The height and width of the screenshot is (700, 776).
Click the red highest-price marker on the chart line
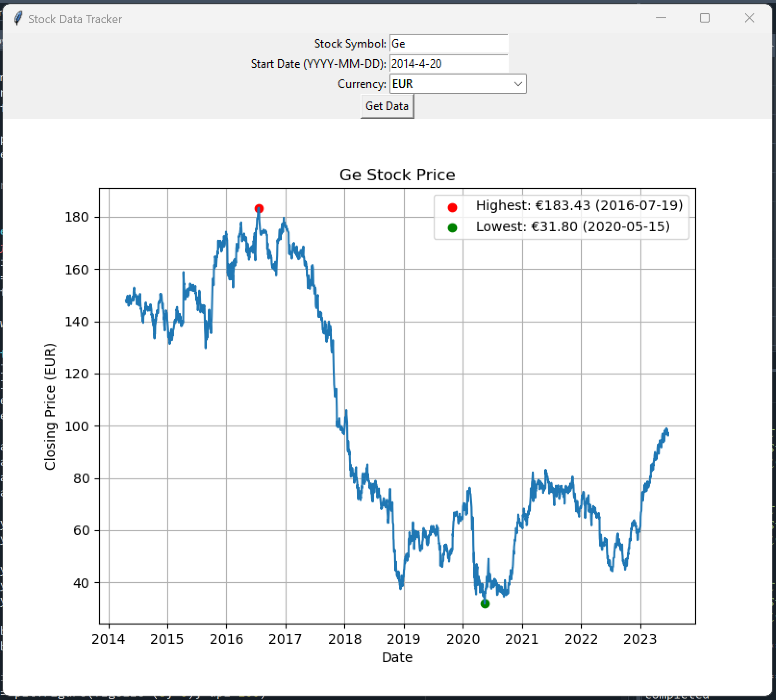(x=259, y=209)
